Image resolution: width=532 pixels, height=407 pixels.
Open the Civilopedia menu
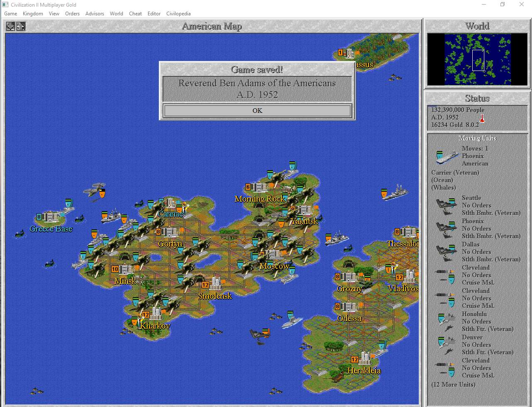[x=178, y=13]
